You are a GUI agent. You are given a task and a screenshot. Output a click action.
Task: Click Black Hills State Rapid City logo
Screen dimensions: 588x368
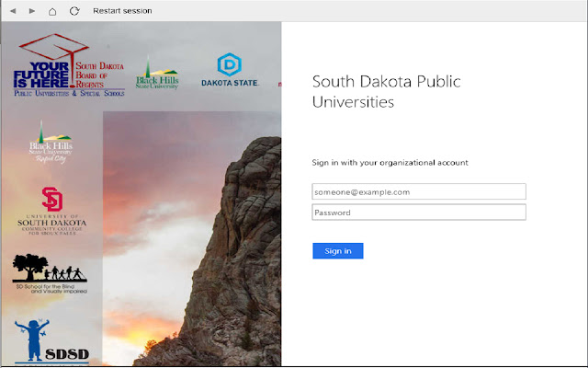[51, 142]
